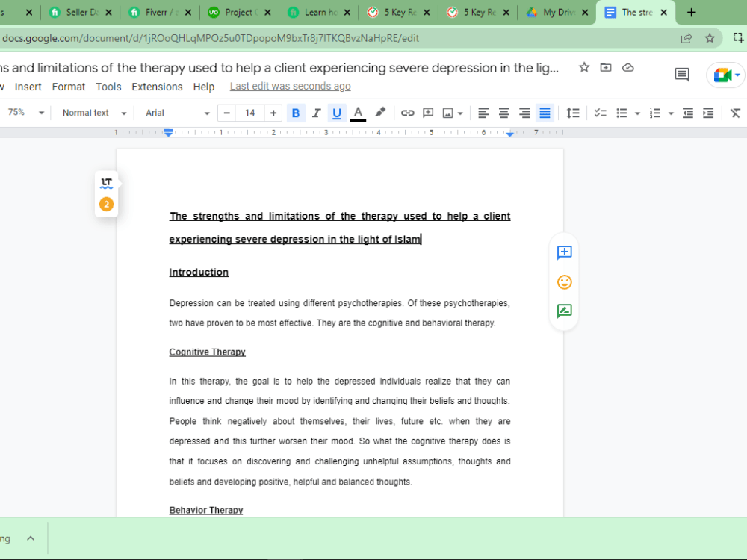
Task: Insert a numbered list
Action: point(655,113)
